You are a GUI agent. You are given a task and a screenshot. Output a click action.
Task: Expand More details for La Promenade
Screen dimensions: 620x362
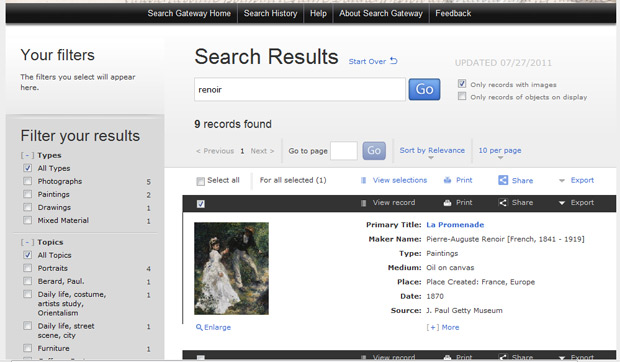tap(442, 327)
